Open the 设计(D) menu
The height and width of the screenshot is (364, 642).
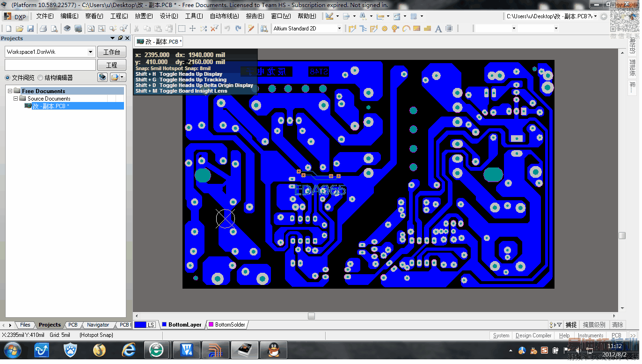[168, 16]
